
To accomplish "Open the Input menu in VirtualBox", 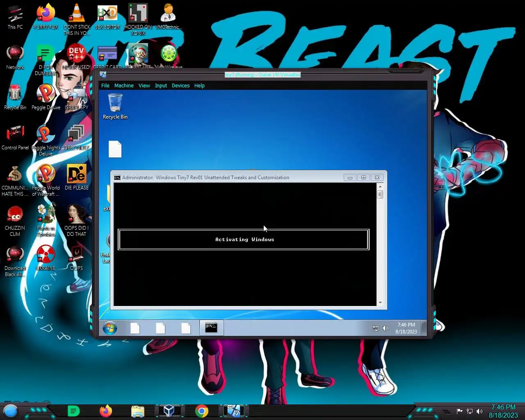I will tap(161, 86).
